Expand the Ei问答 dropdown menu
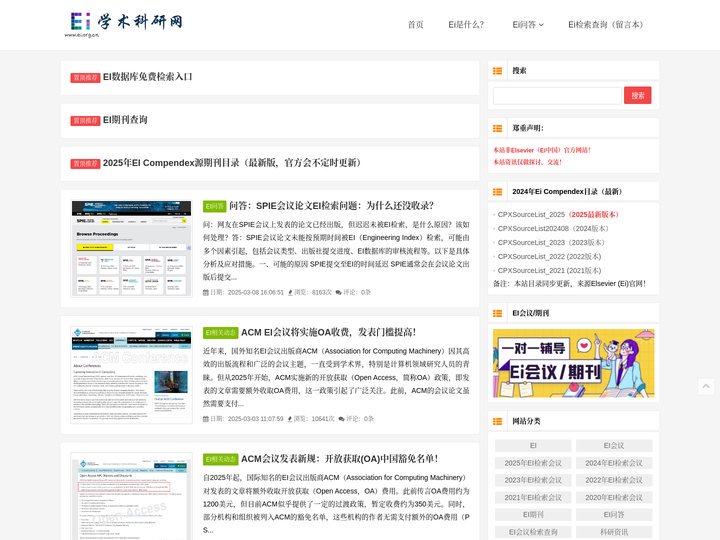Screen dimensions: 720x540 pos(528,25)
